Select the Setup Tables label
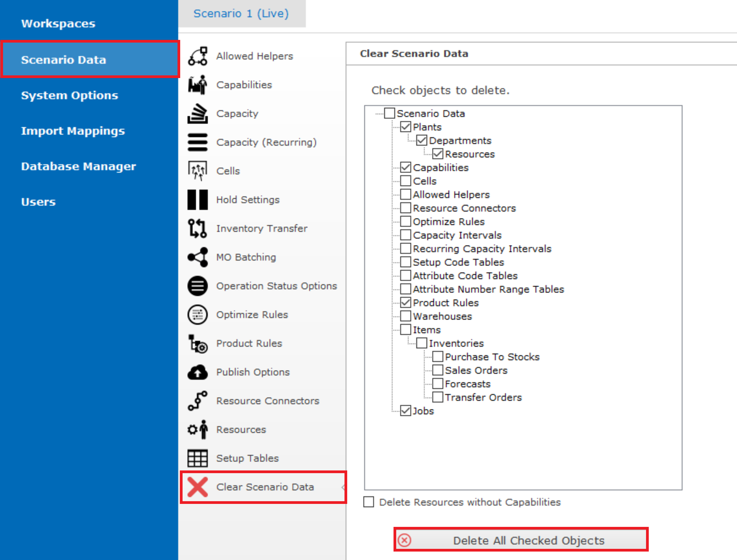The height and width of the screenshot is (560, 737). pyautogui.click(x=247, y=458)
